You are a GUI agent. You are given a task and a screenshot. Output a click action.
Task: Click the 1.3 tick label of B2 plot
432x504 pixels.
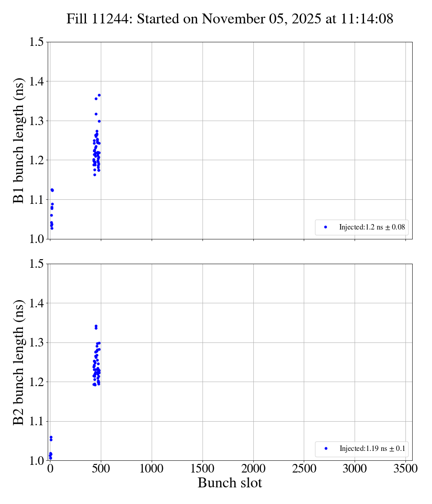tap(36, 343)
